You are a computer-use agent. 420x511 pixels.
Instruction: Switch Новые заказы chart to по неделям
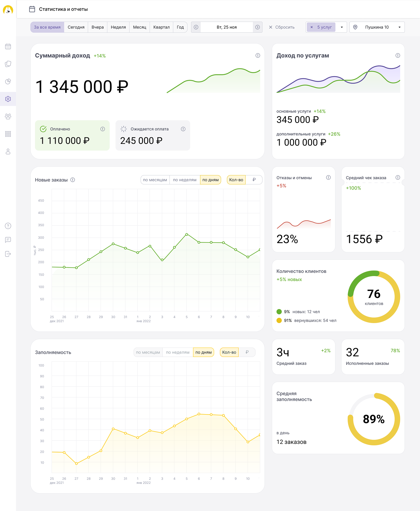185,180
